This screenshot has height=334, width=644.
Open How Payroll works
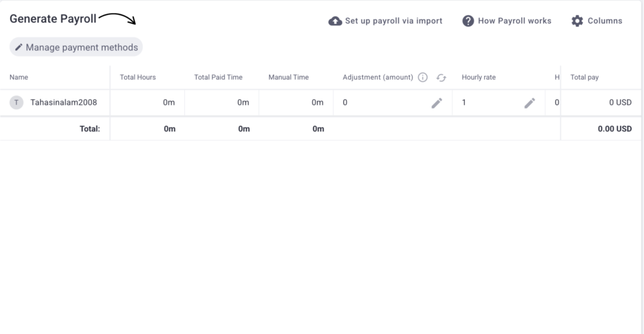[x=514, y=21]
